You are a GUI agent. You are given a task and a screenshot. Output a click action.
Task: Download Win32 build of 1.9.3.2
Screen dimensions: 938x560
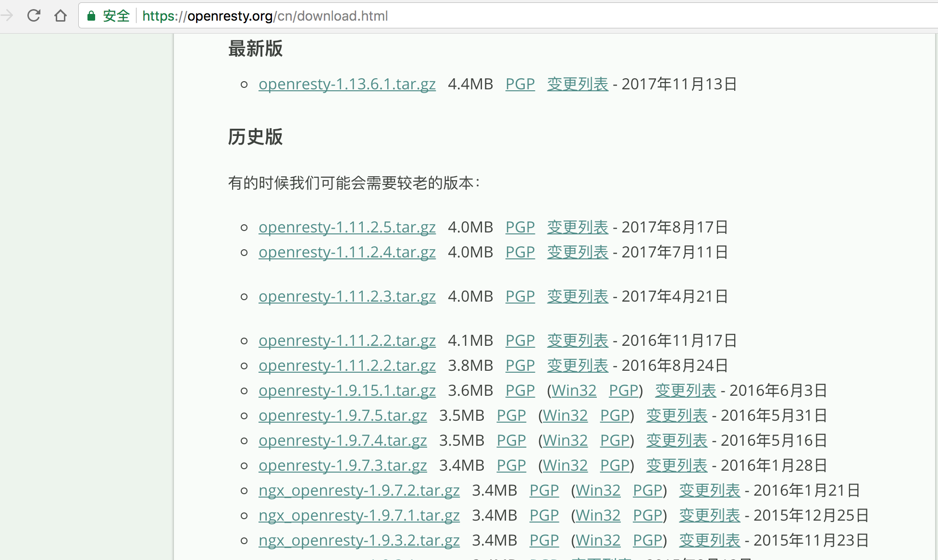click(x=598, y=540)
